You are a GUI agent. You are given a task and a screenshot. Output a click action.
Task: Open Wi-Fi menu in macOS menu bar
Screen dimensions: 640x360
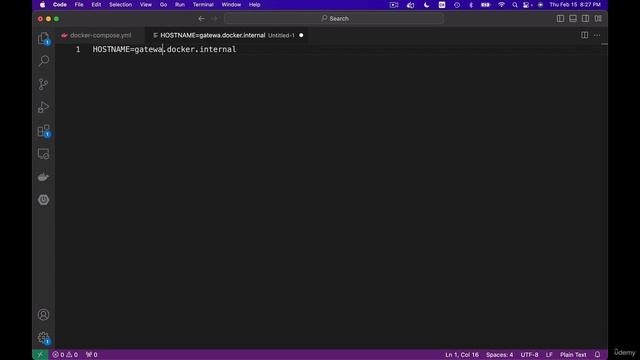pos(501,4)
